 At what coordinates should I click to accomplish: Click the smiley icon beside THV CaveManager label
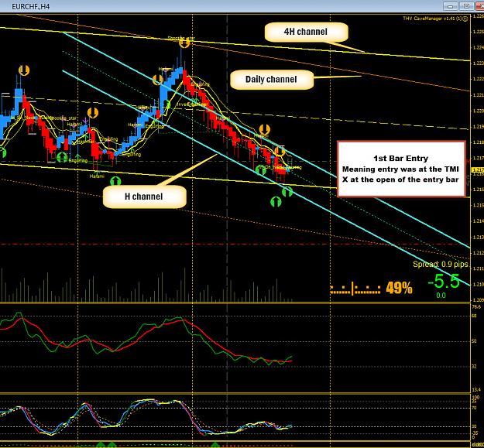click(x=465, y=19)
